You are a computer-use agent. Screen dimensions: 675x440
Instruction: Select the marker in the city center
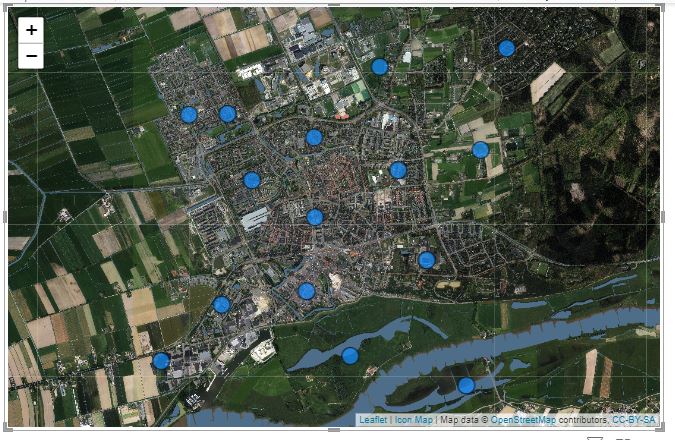315,217
